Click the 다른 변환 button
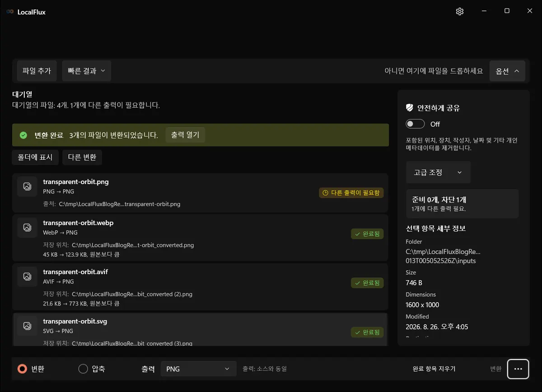The image size is (542, 392). click(x=82, y=157)
